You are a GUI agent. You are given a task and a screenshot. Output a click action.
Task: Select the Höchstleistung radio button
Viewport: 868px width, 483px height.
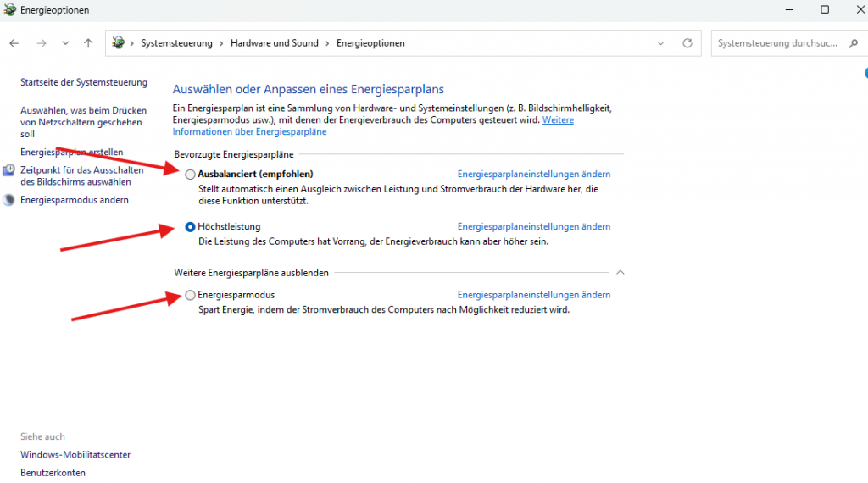(x=190, y=227)
